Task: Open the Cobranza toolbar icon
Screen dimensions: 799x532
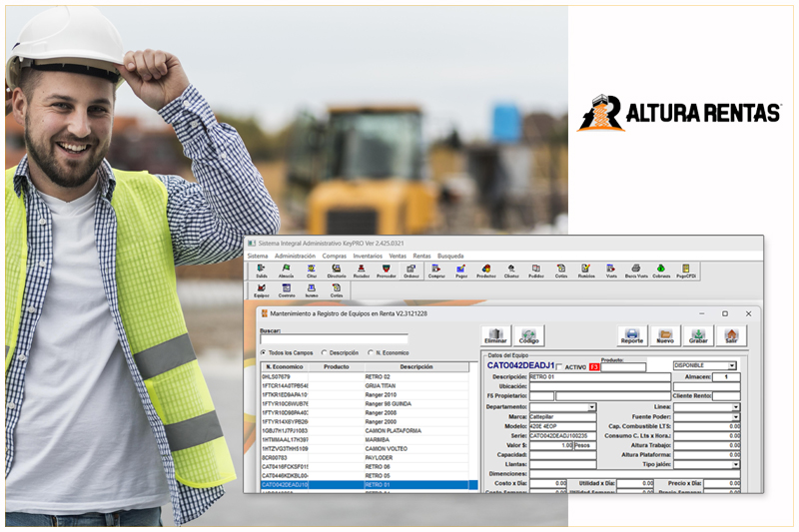Action: point(661,269)
